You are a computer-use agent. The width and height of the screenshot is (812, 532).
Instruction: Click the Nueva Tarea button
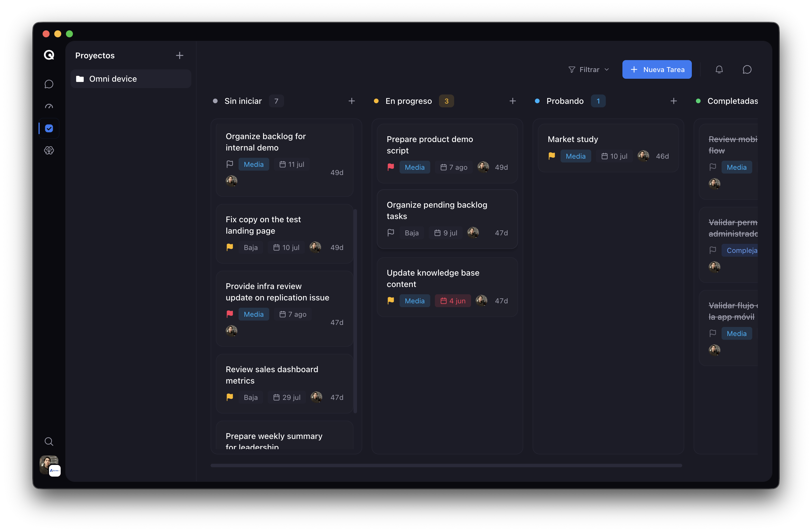tap(657, 70)
